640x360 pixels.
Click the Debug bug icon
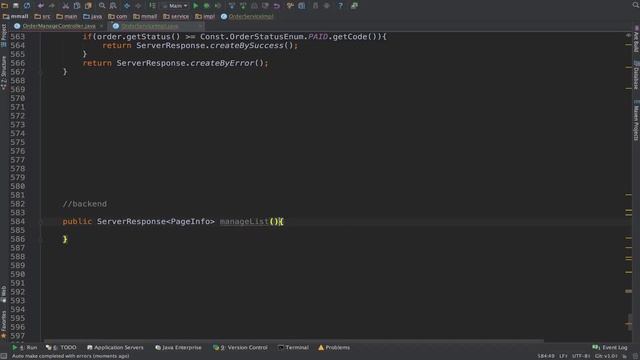[x=207, y=6]
